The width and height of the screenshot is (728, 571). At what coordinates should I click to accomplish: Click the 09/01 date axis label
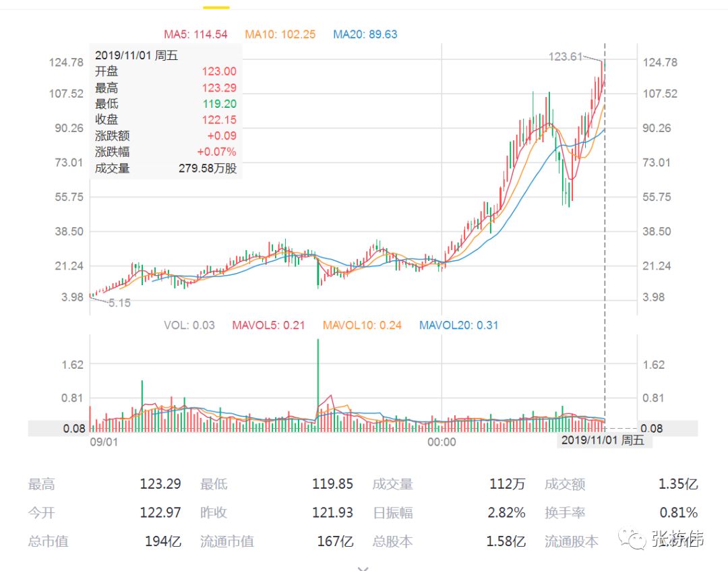[104, 442]
